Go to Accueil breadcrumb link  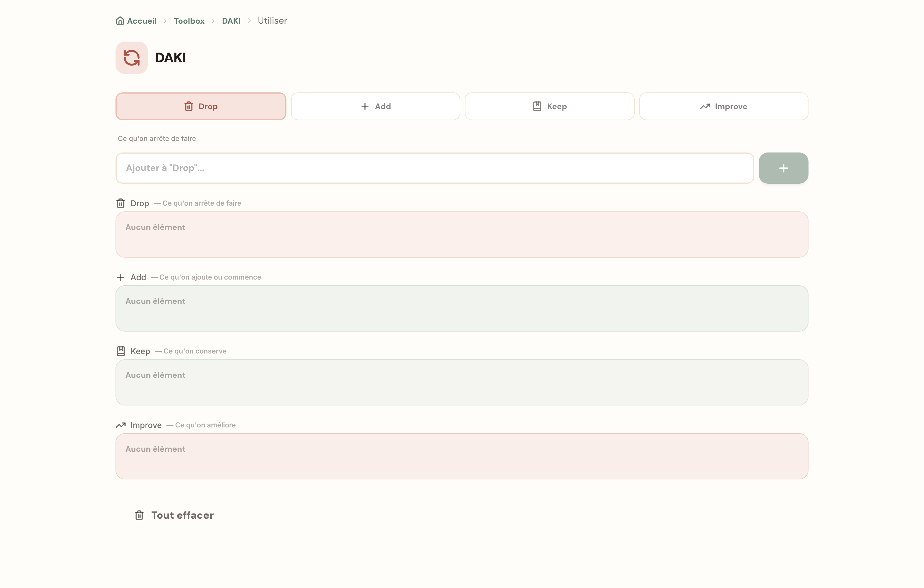[x=136, y=21]
